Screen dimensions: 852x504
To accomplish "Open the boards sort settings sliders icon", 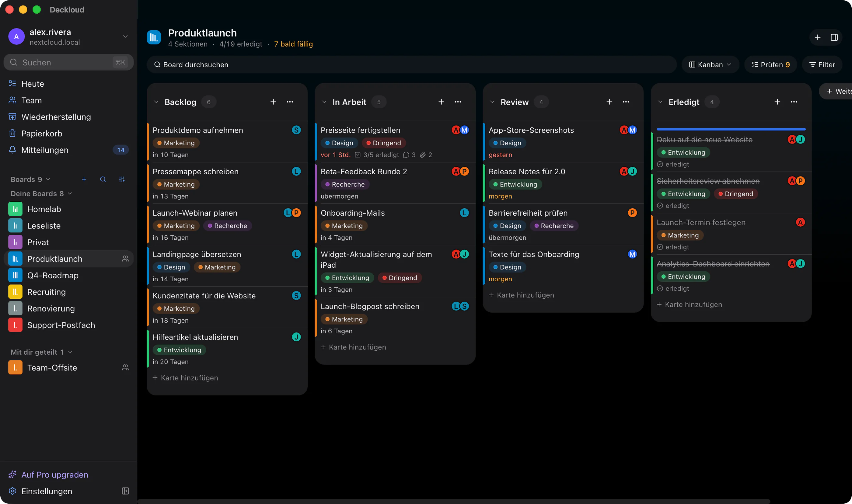I will pos(122,179).
